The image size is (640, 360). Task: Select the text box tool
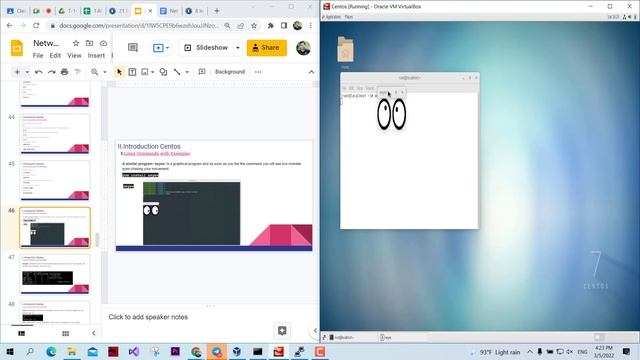[132, 72]
